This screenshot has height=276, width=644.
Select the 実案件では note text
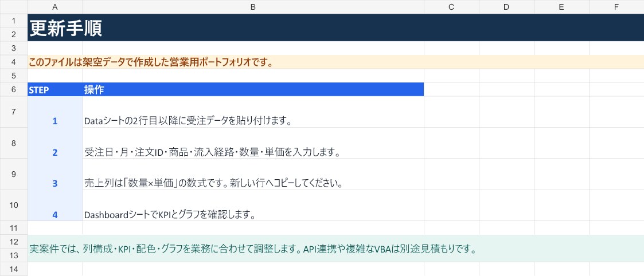tap(253, 249)
